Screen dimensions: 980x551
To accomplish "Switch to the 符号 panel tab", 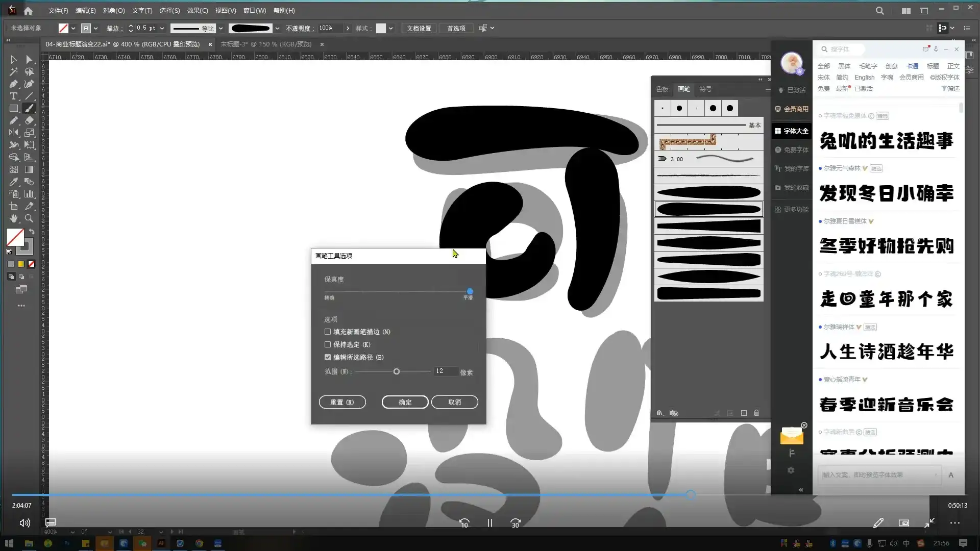I will tap(706, 89).
